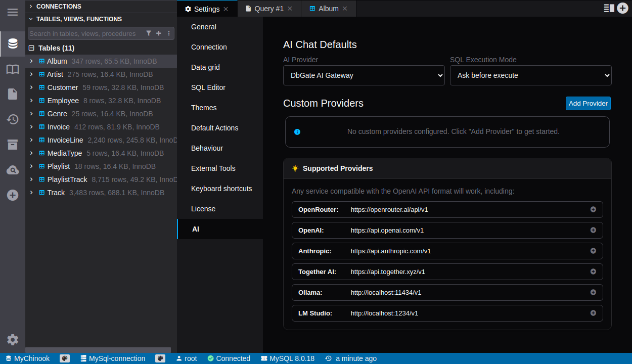Click plus icon next to OpenRouter provider

click(x=593, y=209)
